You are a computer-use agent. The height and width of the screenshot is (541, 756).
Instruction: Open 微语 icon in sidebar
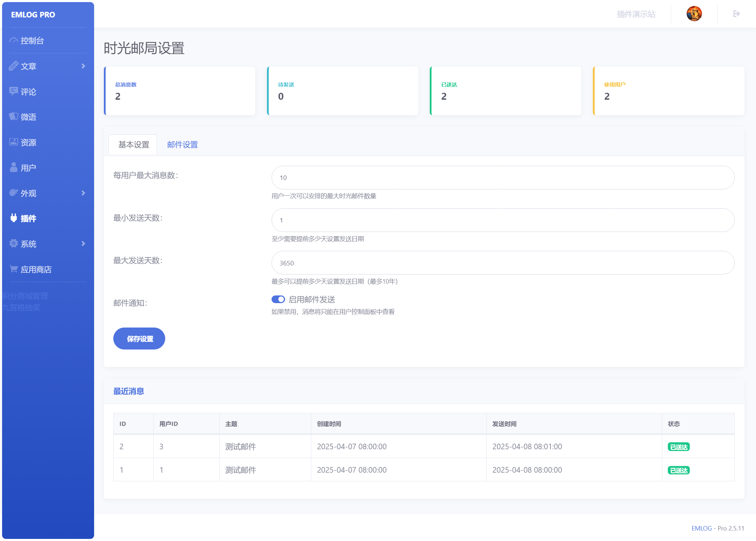(x=14, y=117)
